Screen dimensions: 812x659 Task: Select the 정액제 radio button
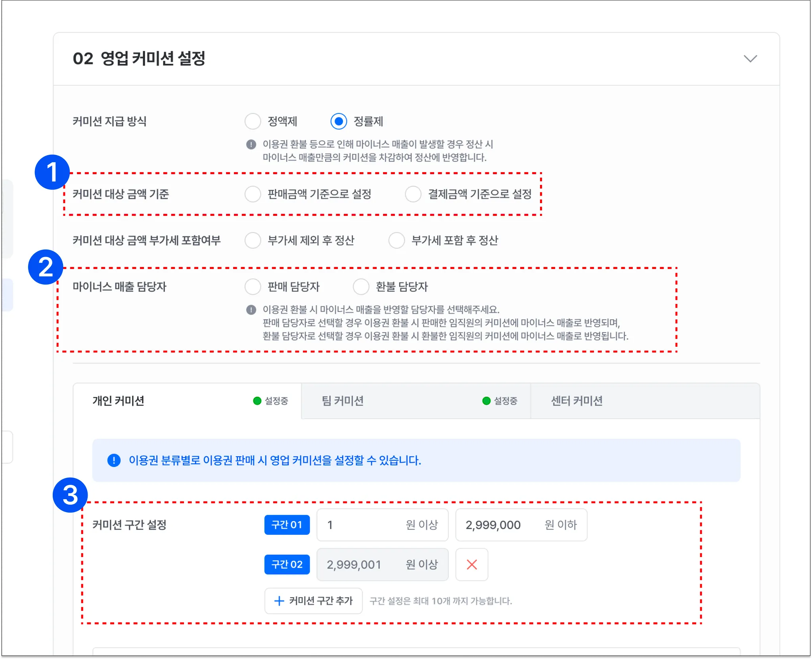[253, 121]
